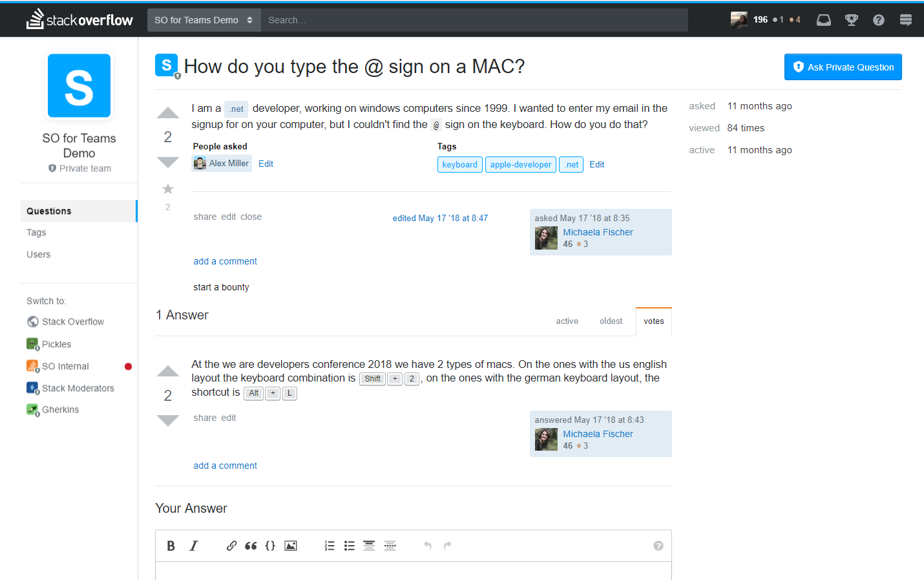Click Michaela Fischer's avatar on question
This screenshot has width=924, height=580.
pos(546,238)
